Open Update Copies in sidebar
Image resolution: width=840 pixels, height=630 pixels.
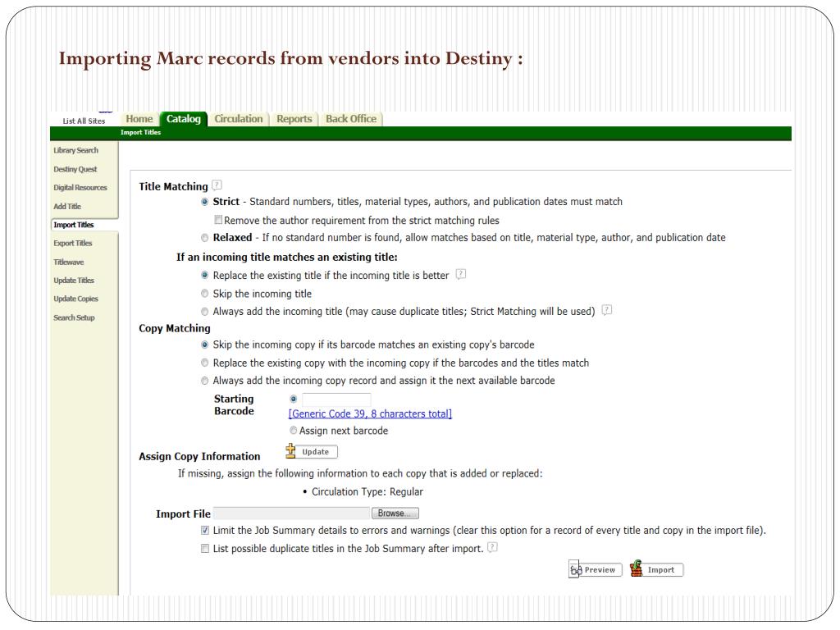[75, 299]
